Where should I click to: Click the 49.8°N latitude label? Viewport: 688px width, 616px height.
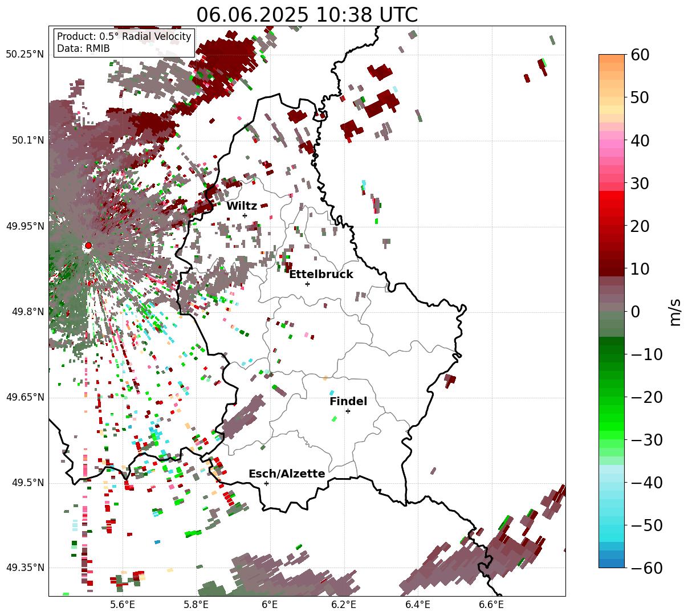tap(27, 312)
